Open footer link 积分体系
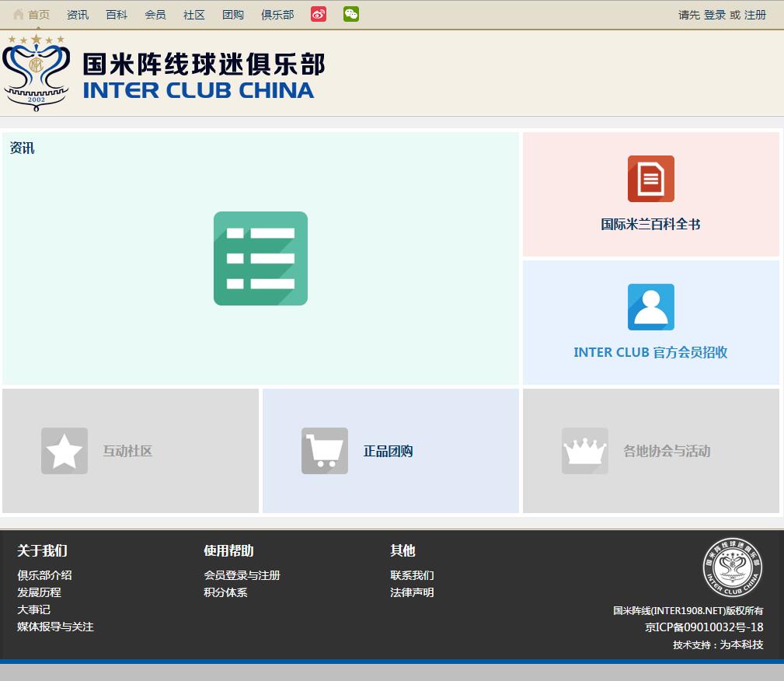This screenshot has width=784, height=681. [225, 592]
